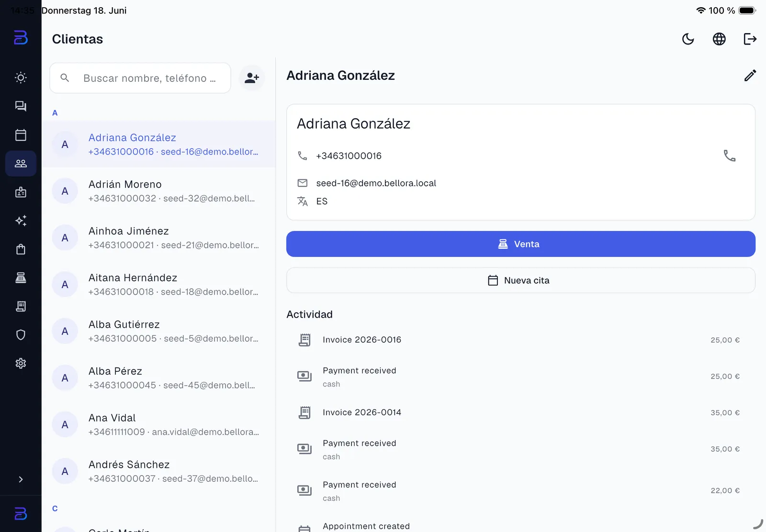Open settings gear in the sidebar

pos(21,364)
